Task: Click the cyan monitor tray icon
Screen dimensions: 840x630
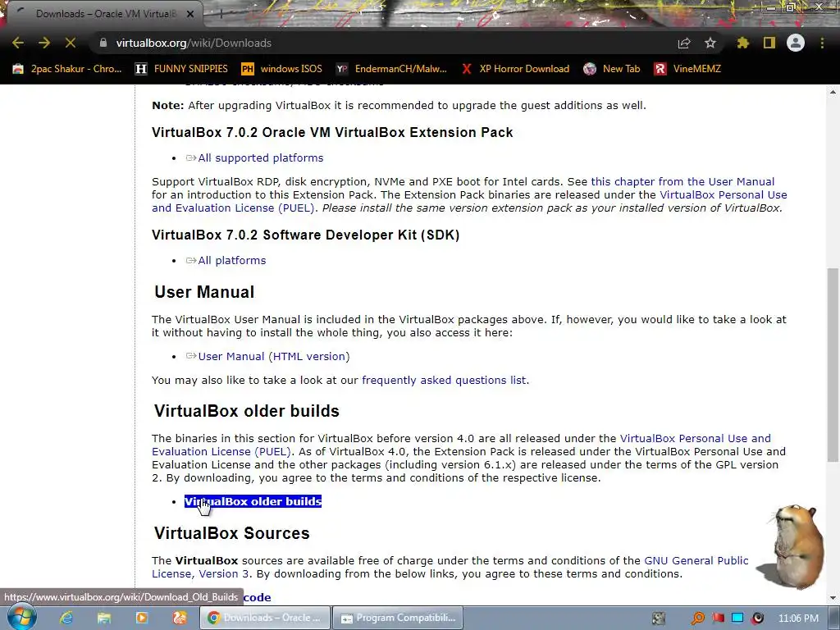Action: [x=737, y=619]
